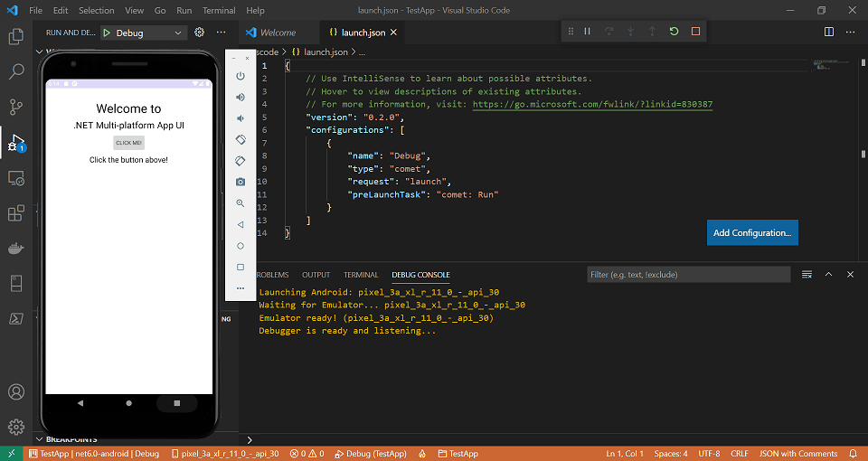Open the File menu

35,11
